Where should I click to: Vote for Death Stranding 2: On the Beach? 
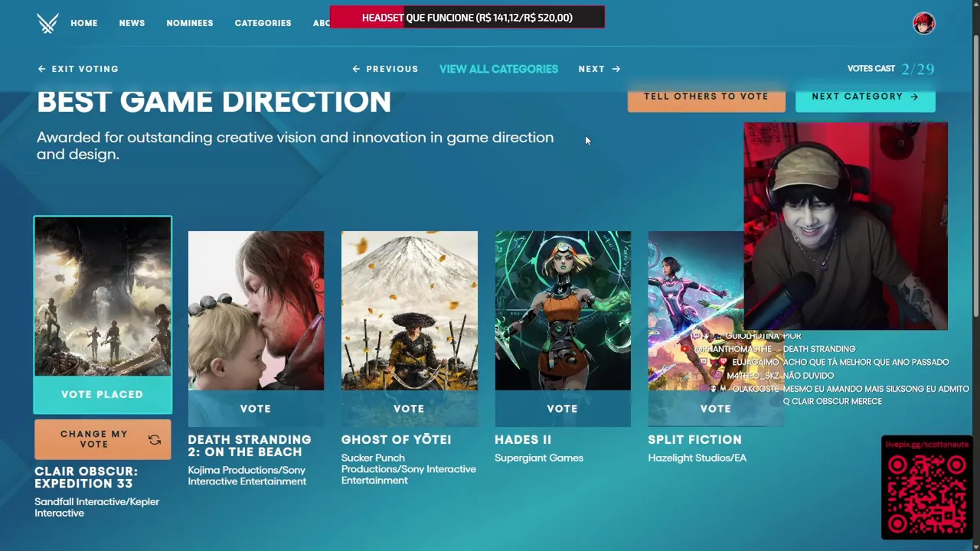click(256, 409)
